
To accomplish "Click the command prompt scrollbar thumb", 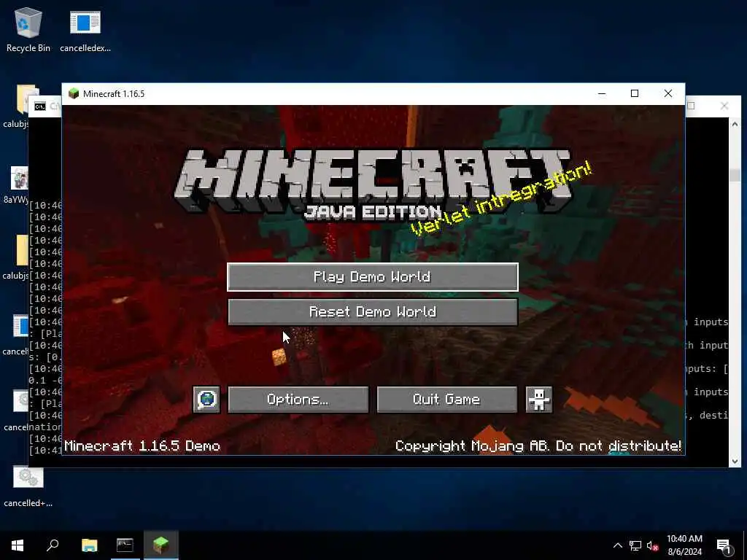I will coord(735,175).
